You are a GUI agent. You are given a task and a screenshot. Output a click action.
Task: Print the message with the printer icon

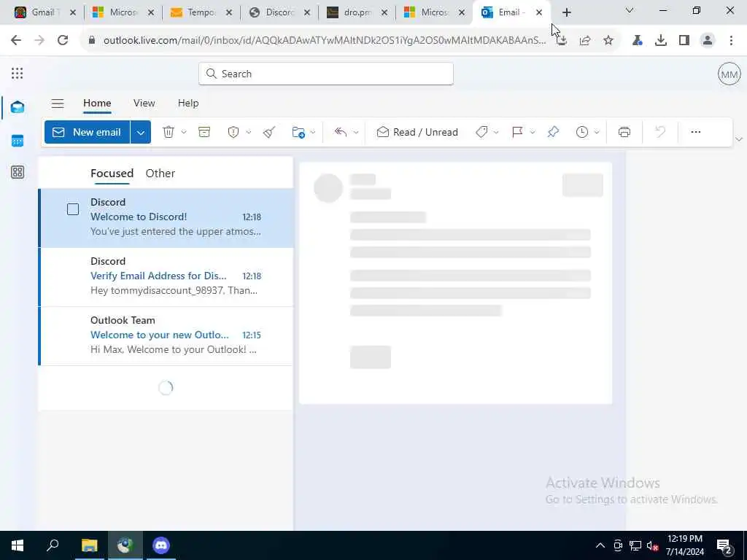pos(624,132)
